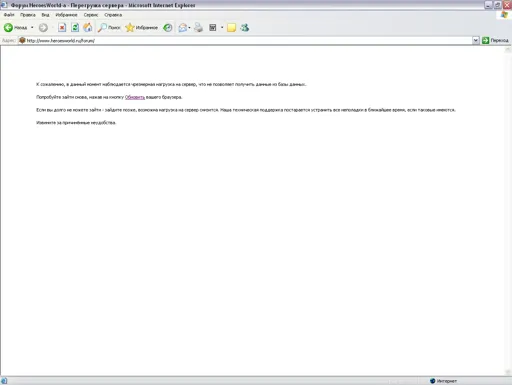Screen dimensions: 512x385
Task: Restore down the Internet Explorer window
Action: [497, 5]
